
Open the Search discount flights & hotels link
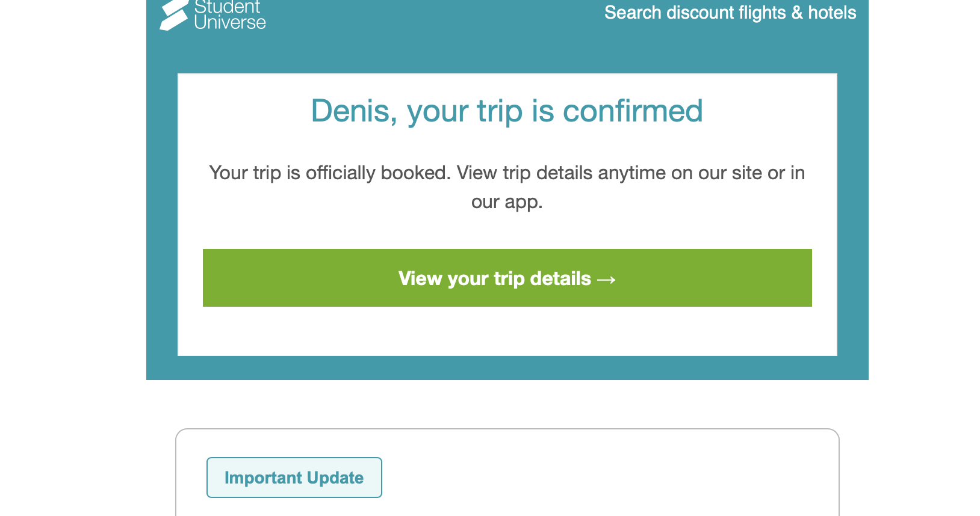pyautogui.click(x=730, y=13)
